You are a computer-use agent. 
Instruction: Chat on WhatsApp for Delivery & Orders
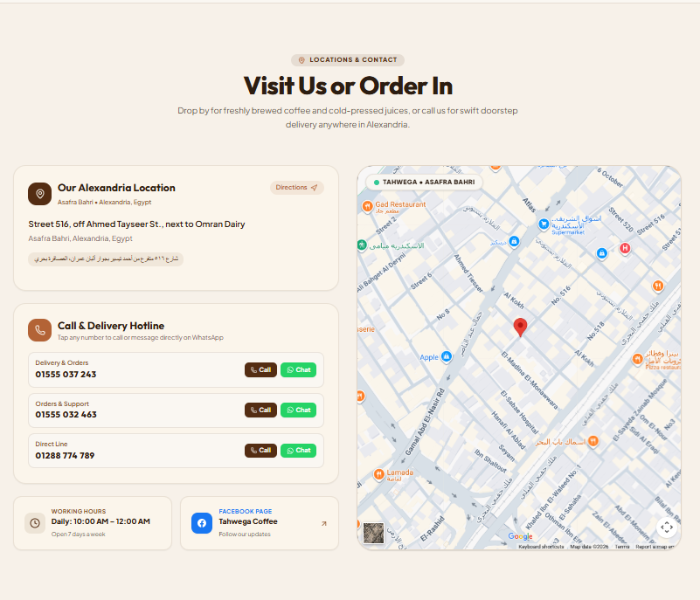click(x=299, y=369)
